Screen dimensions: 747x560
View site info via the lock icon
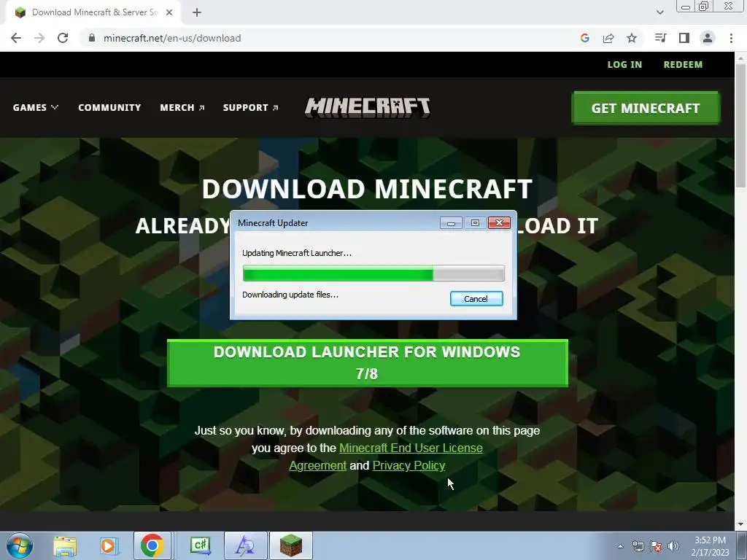91,38
